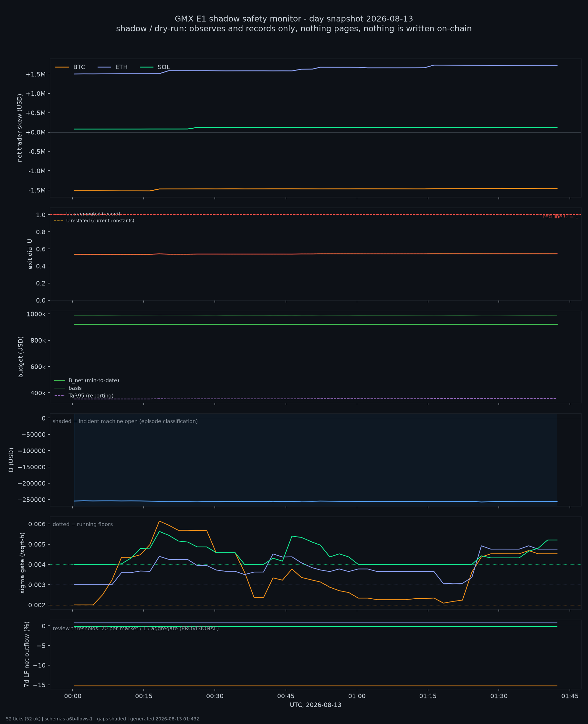Click the 01:30 time tick label
588x724 pixels.
click(499, 697)
